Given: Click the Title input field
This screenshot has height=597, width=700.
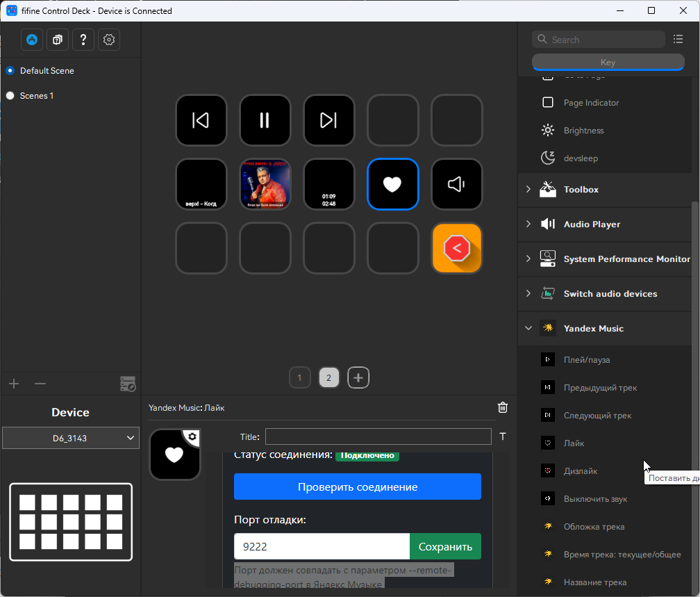Looking at the screenshot, I should pos(378,436).
